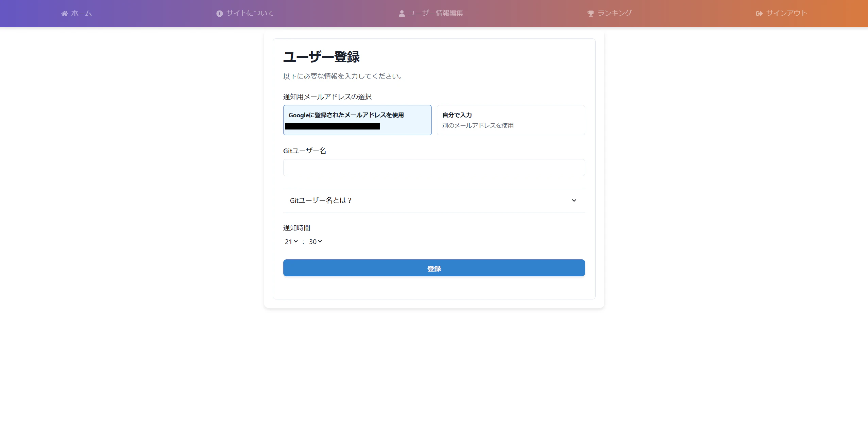Open ユーザー情報編集 in navigation bar

[x=431, y=13]
